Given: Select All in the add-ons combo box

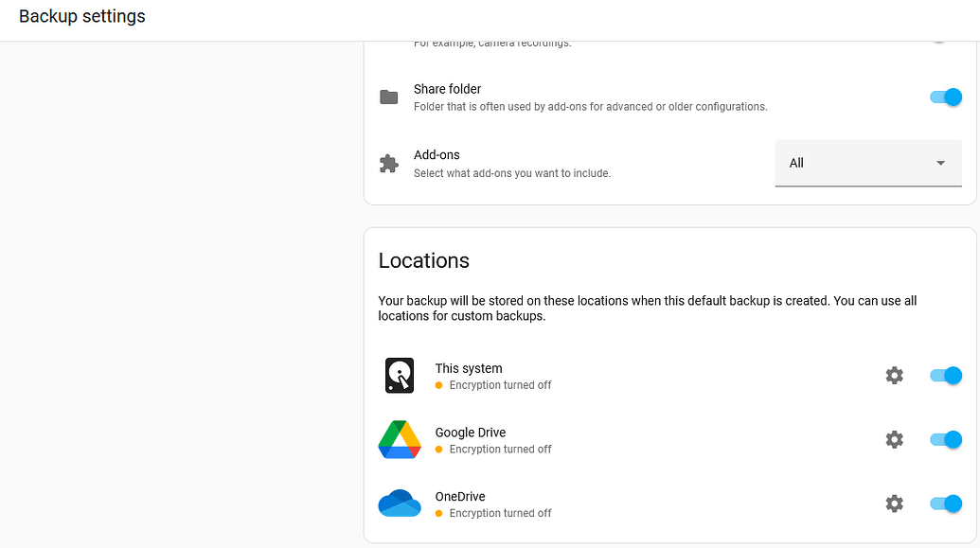Looking at the screenshot, I should coord(796,163).
